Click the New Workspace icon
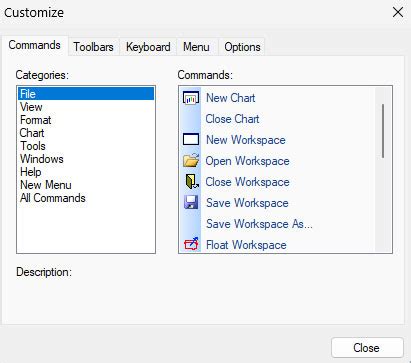Viewport: 411px width, 363px height. 191,139
